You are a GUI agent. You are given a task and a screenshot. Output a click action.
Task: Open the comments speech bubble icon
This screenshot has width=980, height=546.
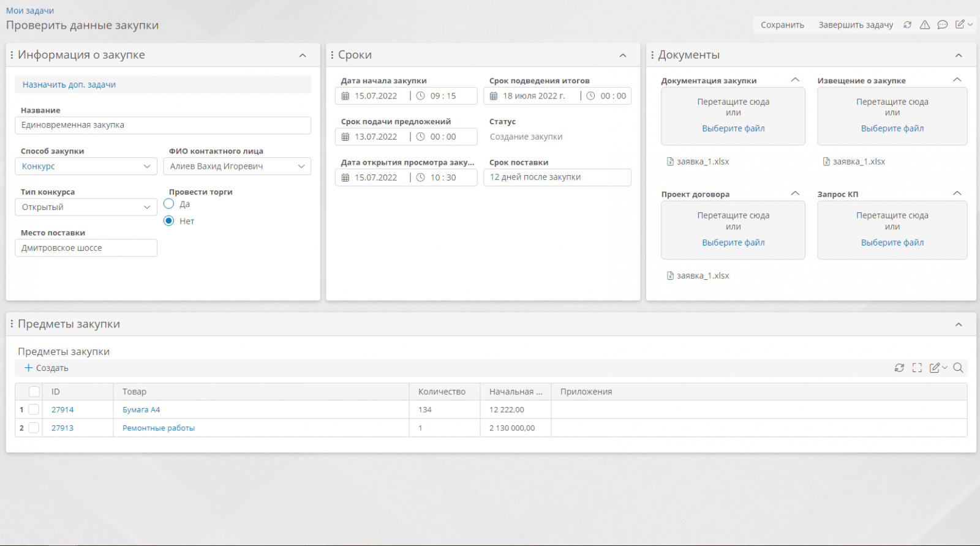point(943,25)
